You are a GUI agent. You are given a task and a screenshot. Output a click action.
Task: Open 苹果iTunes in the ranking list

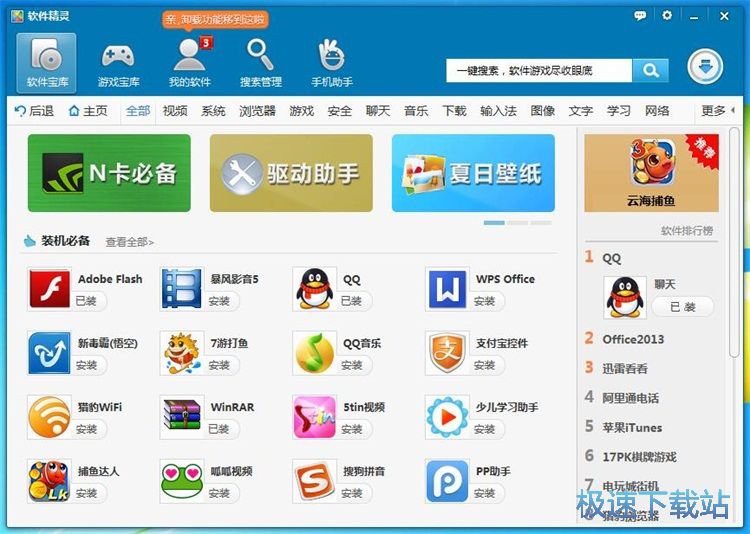(x=632, y=427)
